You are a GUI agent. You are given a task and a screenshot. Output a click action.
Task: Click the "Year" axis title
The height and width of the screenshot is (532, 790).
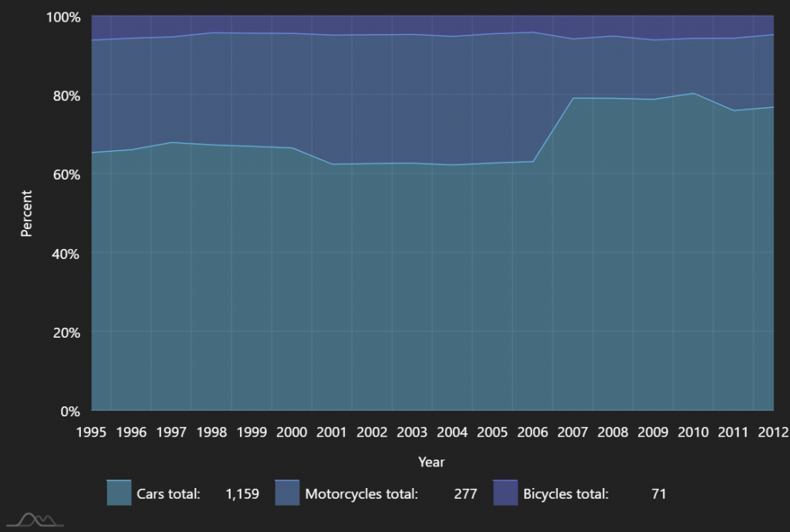(x=431, y=462)
